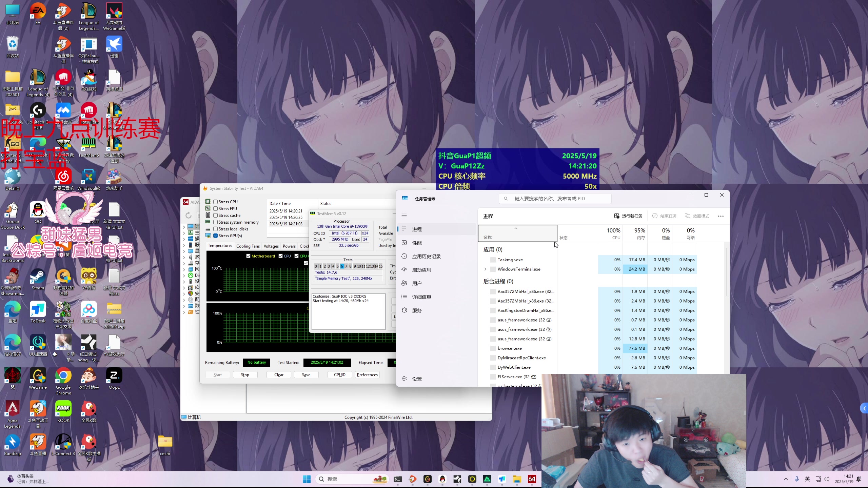Switch to the Voltages tab

(x=271, y=246)
